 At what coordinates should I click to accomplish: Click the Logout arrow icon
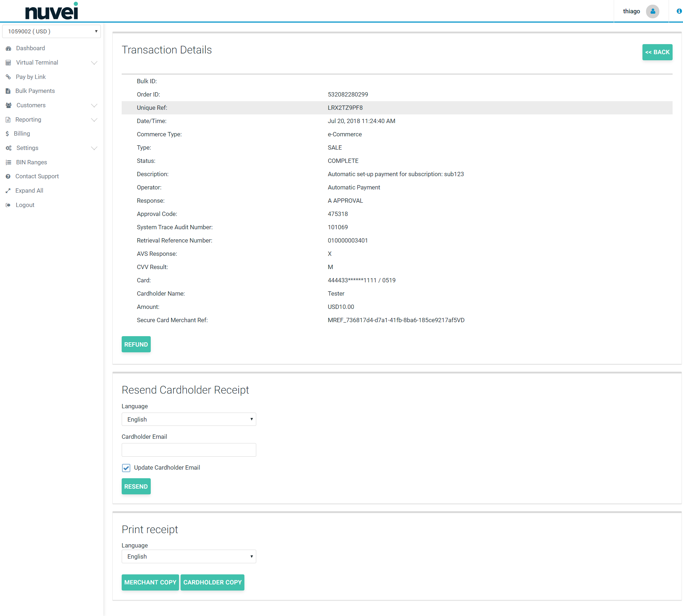(8, 205)
